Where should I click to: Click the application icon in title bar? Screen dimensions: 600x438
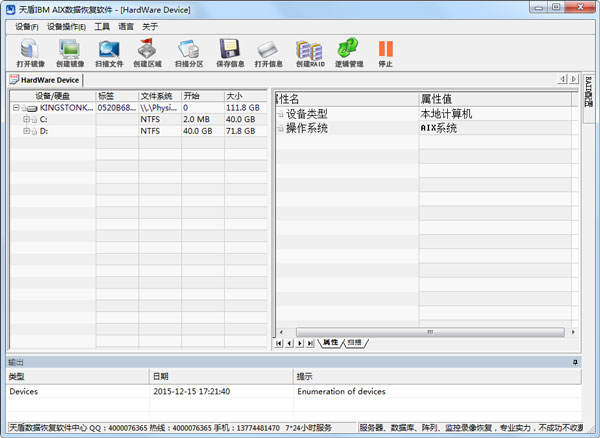[10, 9]
